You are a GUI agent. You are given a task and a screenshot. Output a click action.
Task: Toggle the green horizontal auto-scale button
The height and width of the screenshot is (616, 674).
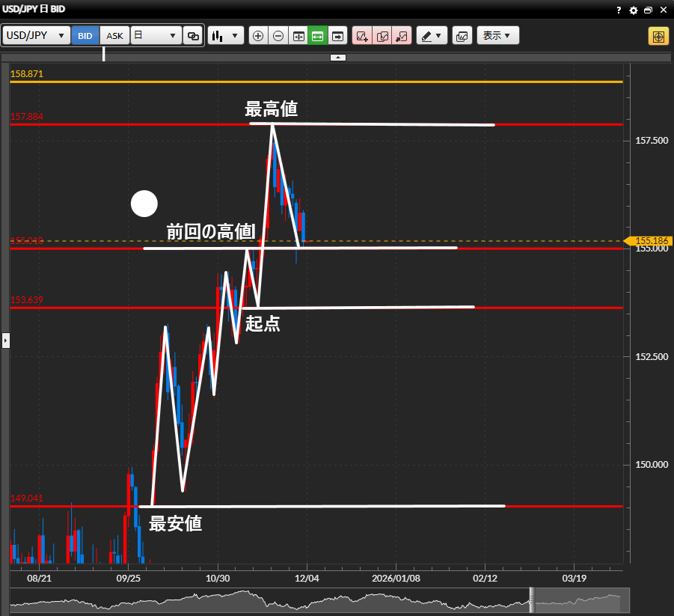point(318,36)
